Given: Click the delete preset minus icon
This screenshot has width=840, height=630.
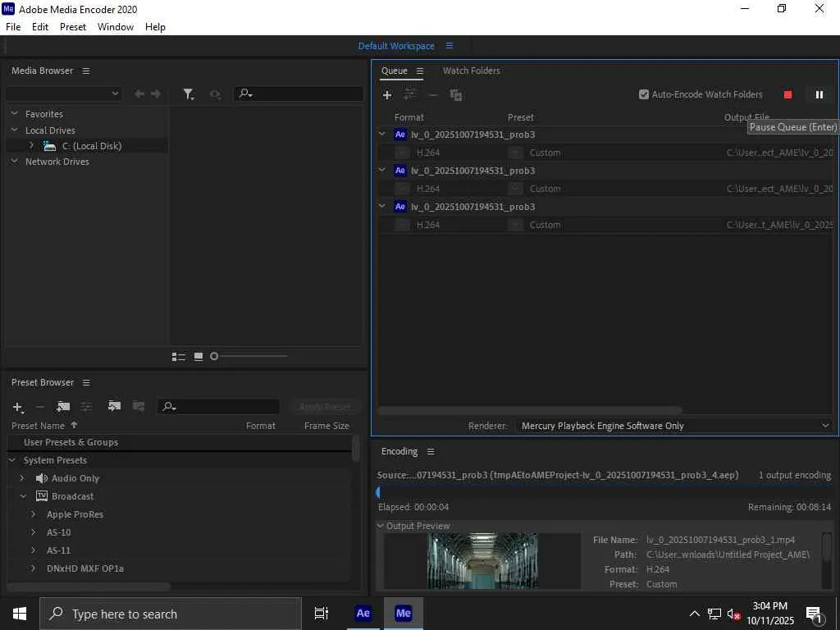Looking at the screenshot, I should pos(39,407).
